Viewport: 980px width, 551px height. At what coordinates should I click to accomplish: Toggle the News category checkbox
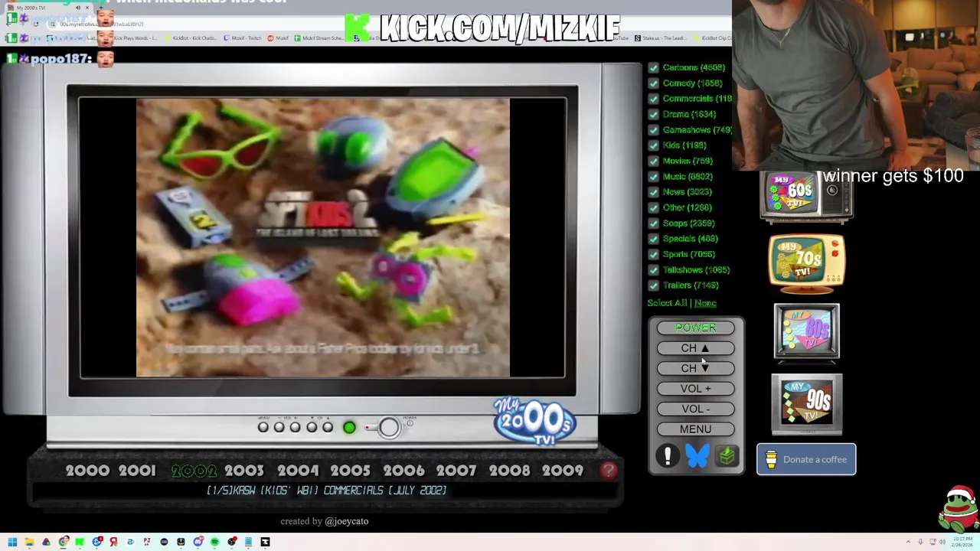[x=653, y=192]
